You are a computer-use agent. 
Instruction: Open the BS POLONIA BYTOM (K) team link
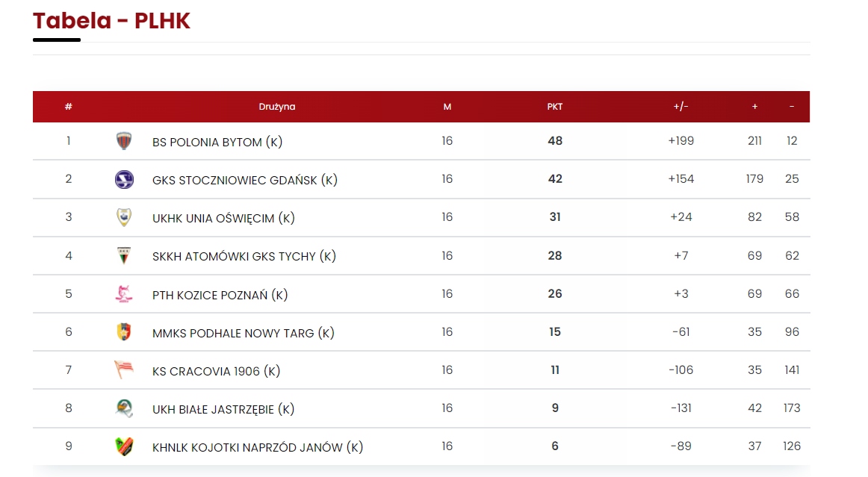(x=217, y=142)
